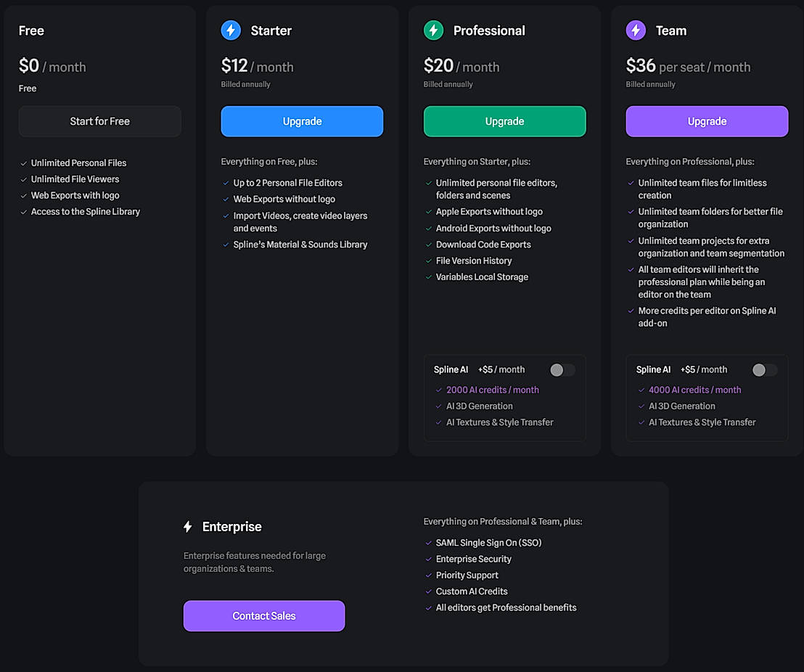Click 'Unlimited personal file editors' feature text

[496, 189]
